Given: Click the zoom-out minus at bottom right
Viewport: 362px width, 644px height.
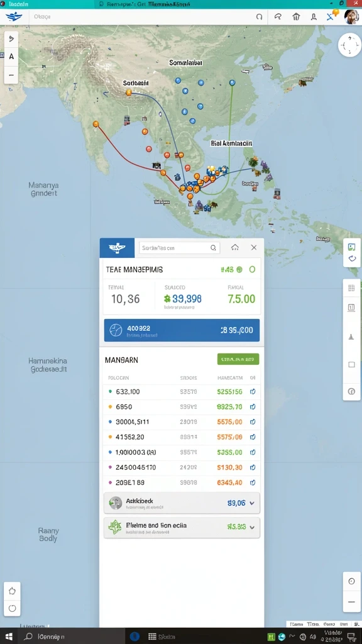Looking at the screenshot, I should coord(351,602).
